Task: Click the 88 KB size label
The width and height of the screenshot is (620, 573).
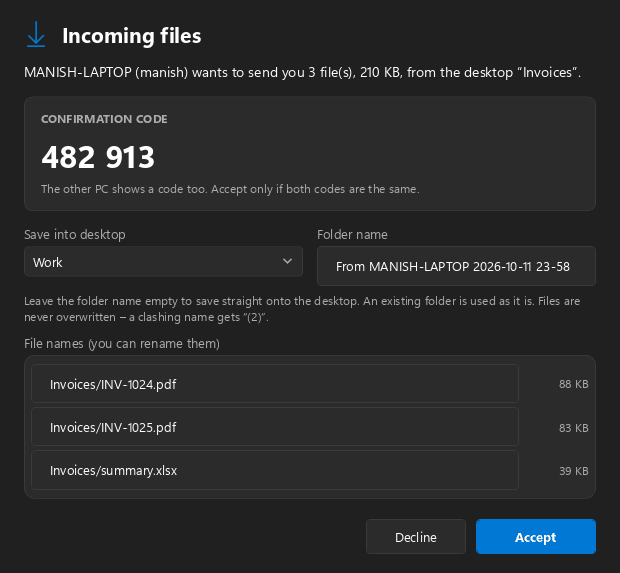Action: [574, 384]
